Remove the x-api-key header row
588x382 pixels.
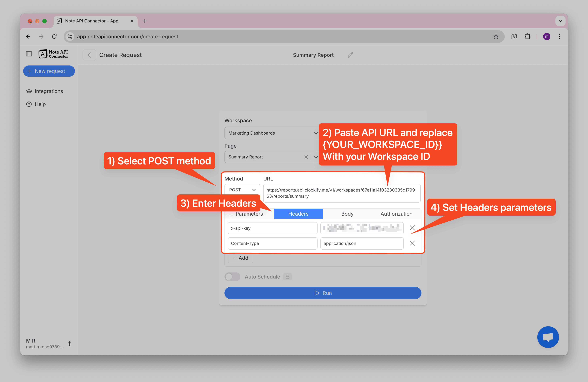tap(412, 228)
